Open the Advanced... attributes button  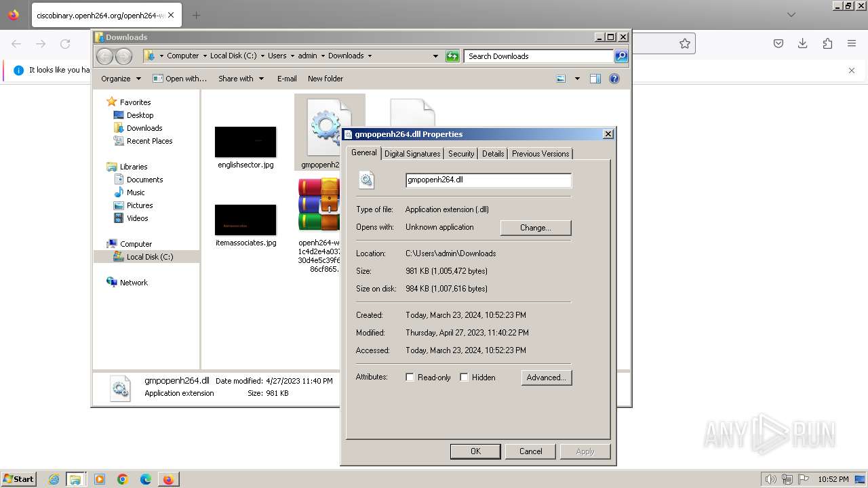547,378
